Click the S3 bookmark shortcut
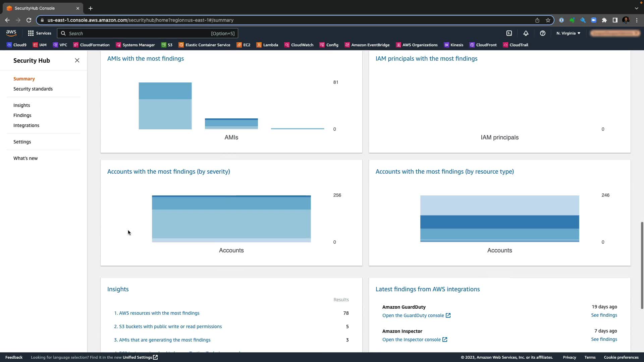This screenshot has width=644, height=362. coord(167,45)
